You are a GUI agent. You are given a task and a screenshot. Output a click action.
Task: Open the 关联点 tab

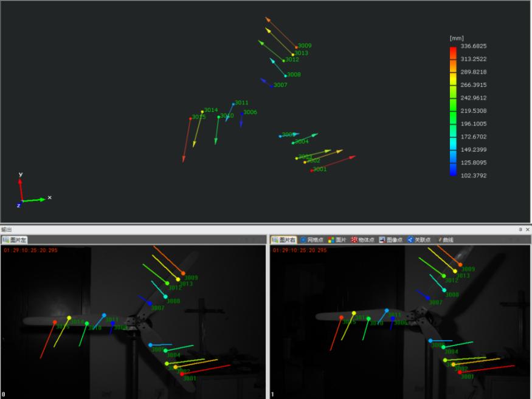[419, 240]
